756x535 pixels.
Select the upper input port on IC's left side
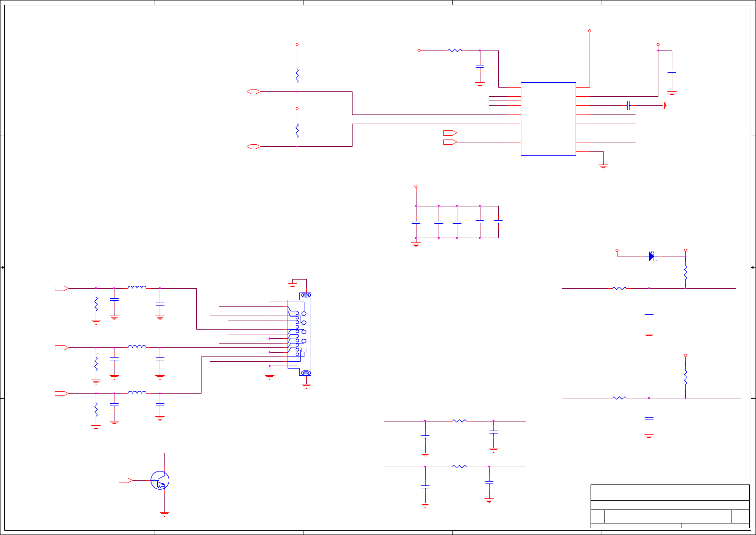click(x=450, y=133)
